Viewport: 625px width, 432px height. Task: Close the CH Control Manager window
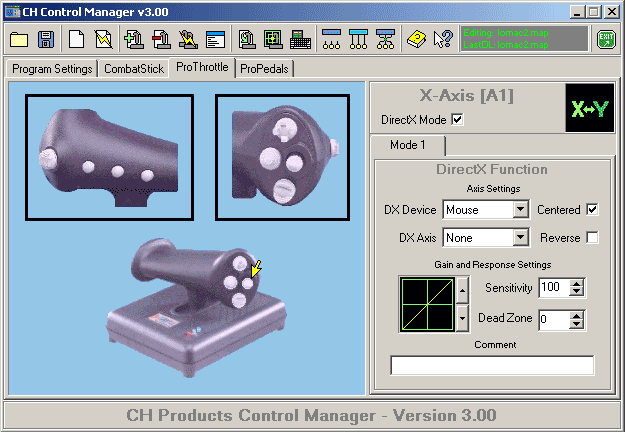point(611,12)
